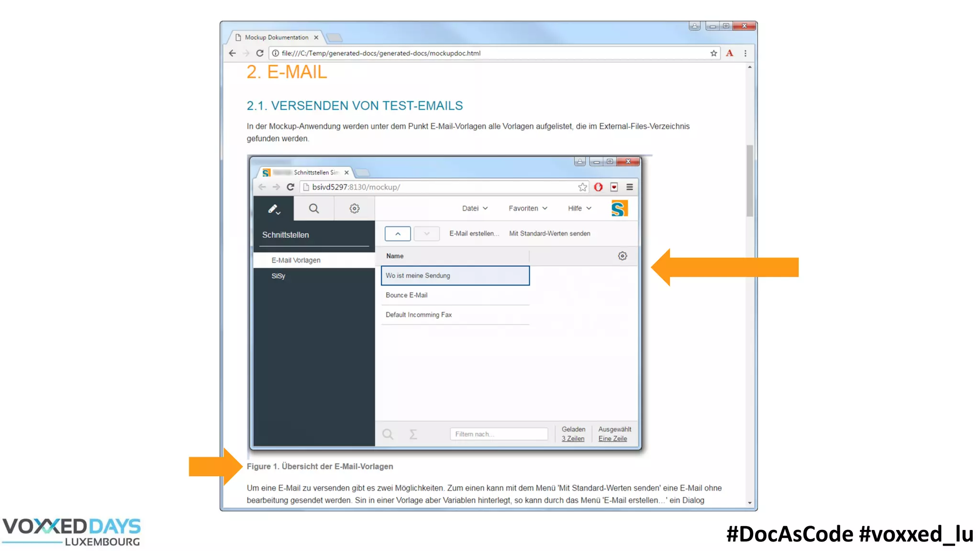Close the Schnittstellen Sim tab
The height and width of the screenshot is (551, 980).
click(346, 173)
